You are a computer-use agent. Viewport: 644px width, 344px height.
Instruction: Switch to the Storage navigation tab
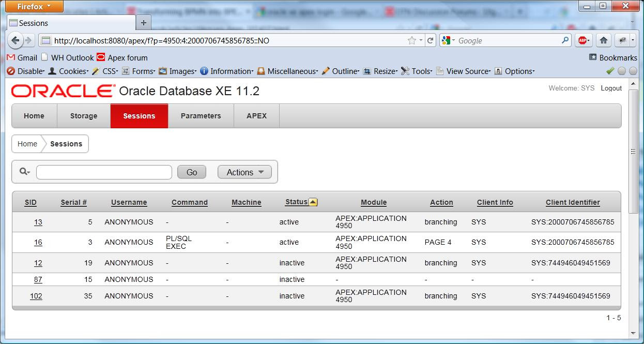coord(84,116)
